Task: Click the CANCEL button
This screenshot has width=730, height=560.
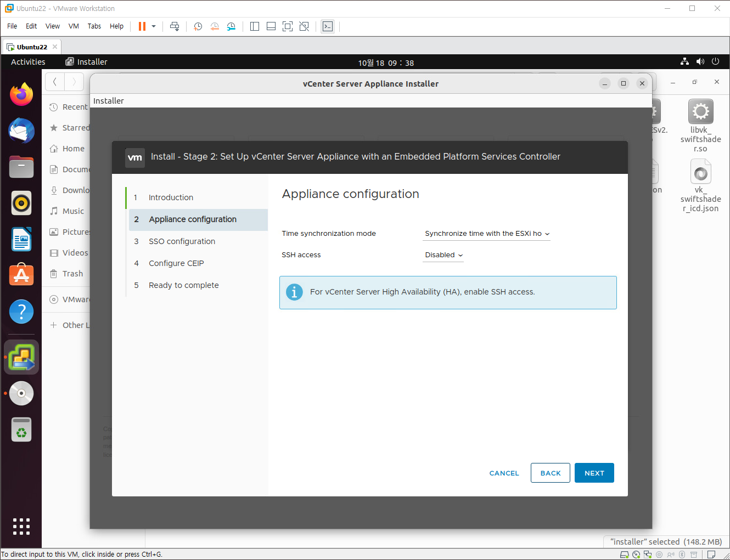Action: 504,473
